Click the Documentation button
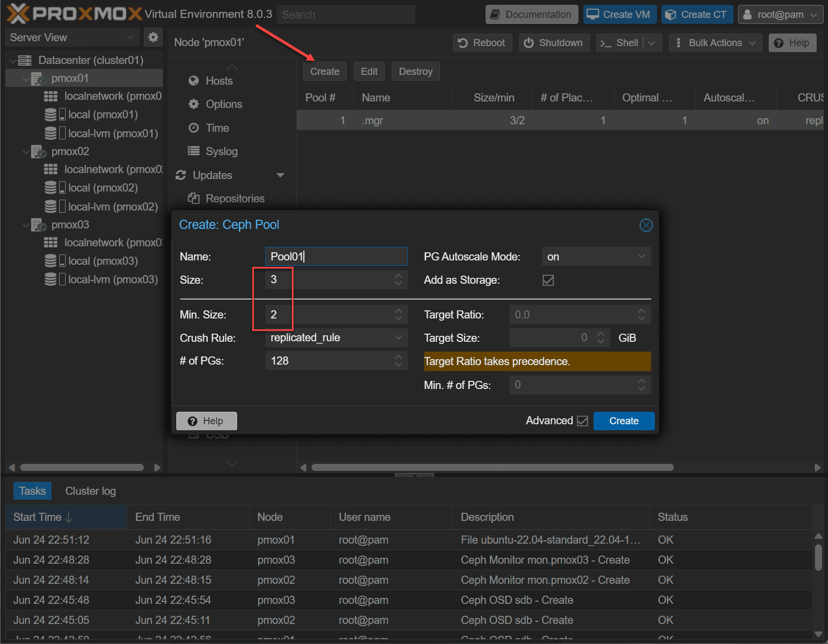The height and width of the screenshot is (644, 828). pyautogui.click(x=531, y=15)
